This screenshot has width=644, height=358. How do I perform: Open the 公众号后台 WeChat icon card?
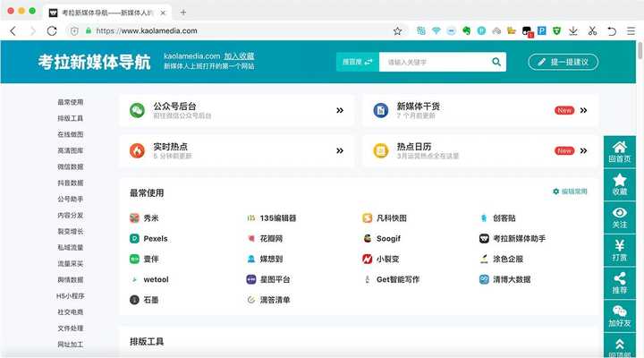pos(137,110)
